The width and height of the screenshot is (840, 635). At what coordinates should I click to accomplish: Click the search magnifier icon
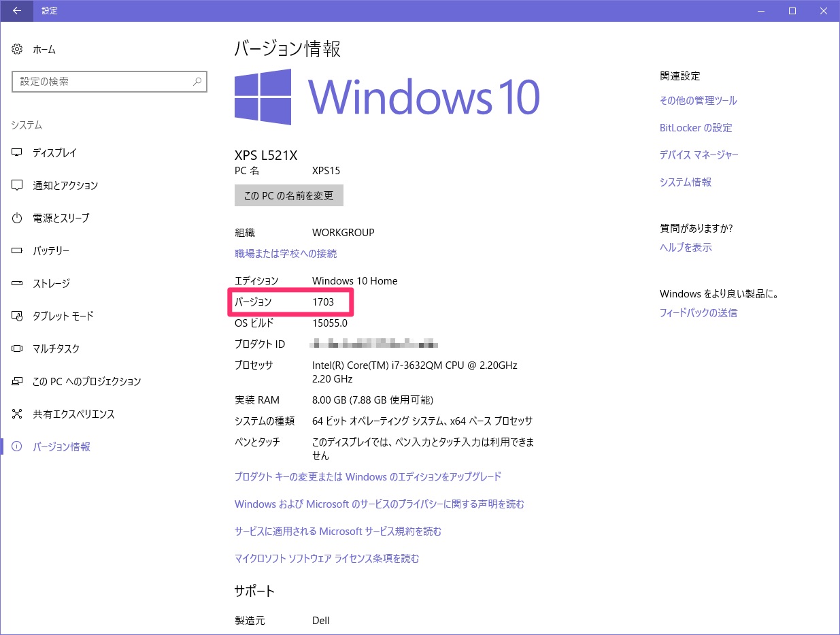(x=197, y=82)
